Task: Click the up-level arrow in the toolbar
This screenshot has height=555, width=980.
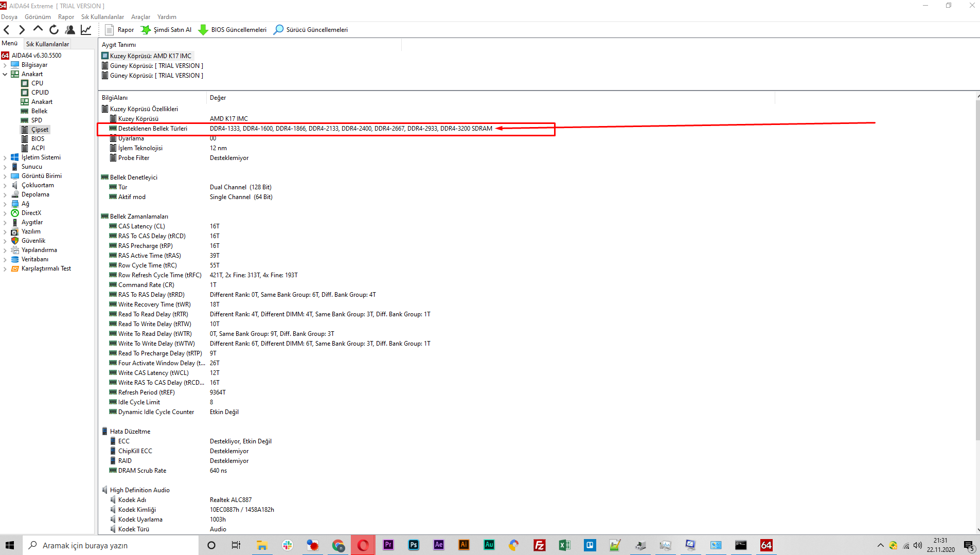Action: pyautogui.click(x=38, y=30)
